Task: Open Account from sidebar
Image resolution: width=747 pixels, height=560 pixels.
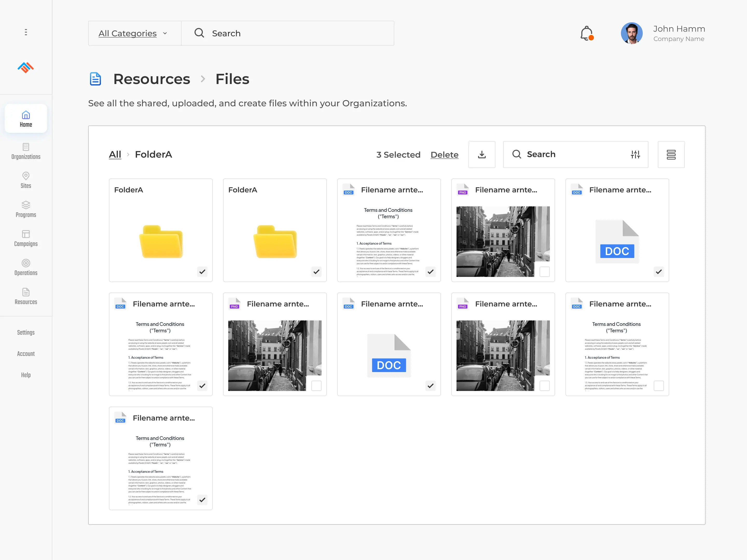Action: click(26, 354)
